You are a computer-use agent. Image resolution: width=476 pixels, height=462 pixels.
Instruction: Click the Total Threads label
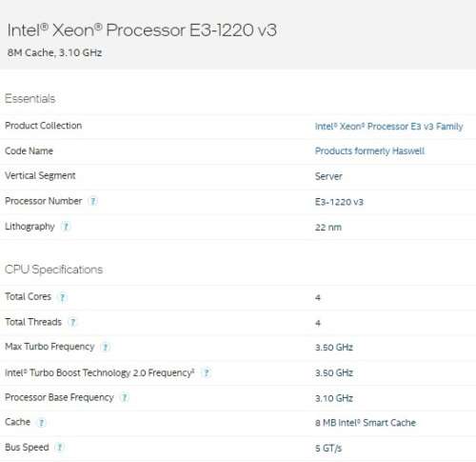click(33, 322)
